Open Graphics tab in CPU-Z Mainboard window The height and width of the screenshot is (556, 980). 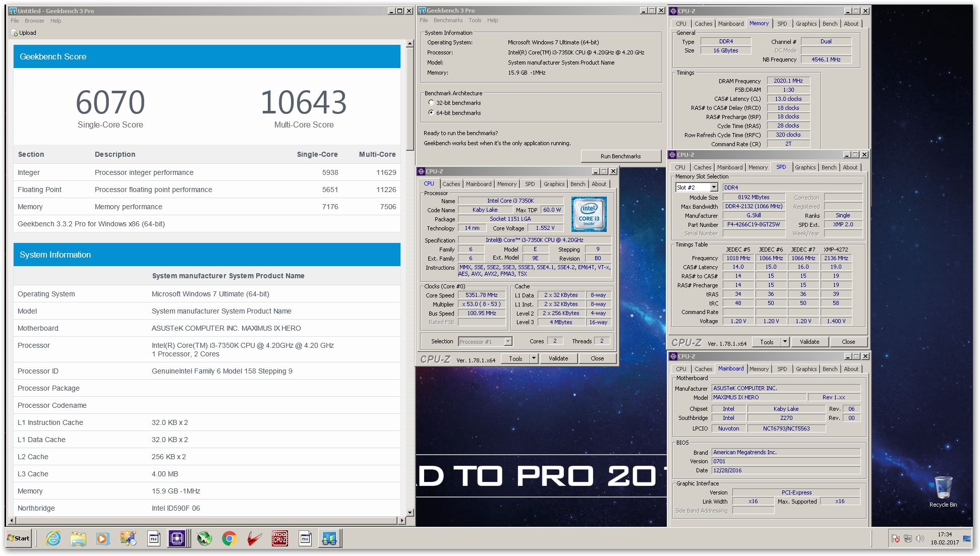click(806, 369)
